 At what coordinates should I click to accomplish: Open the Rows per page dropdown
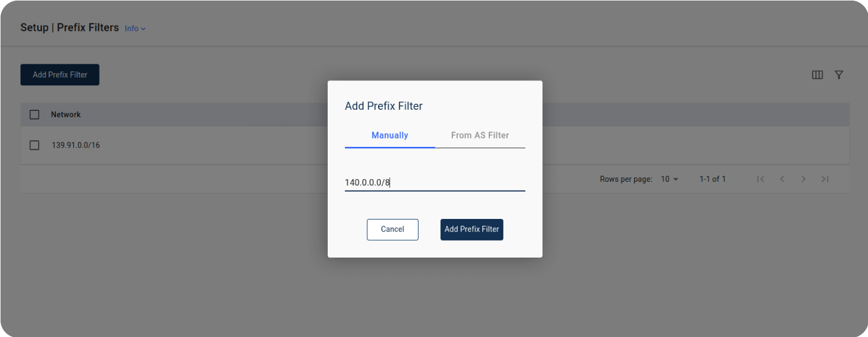669,179
